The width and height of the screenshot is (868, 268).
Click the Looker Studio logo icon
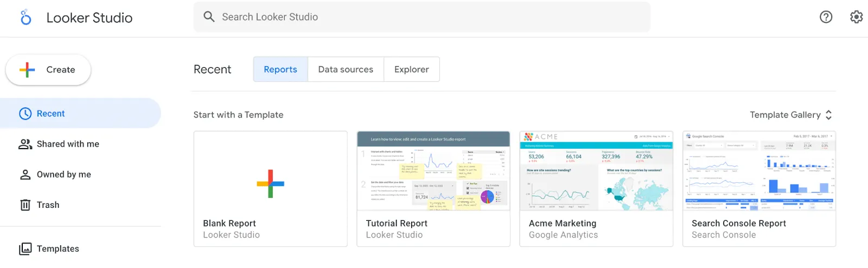click(25, 17)
